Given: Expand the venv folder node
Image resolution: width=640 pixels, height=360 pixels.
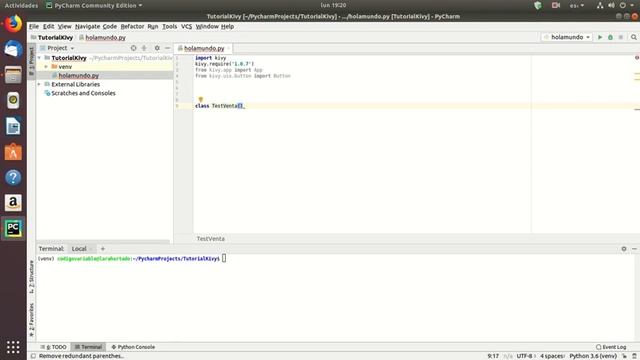Looking at the screenshot, I should pos(46,67).
